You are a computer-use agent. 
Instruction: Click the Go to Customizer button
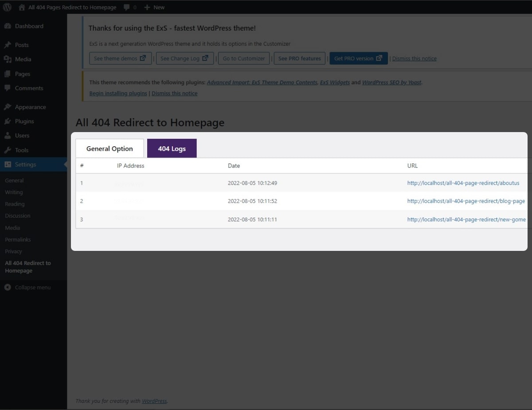click(x=244, y=59)
